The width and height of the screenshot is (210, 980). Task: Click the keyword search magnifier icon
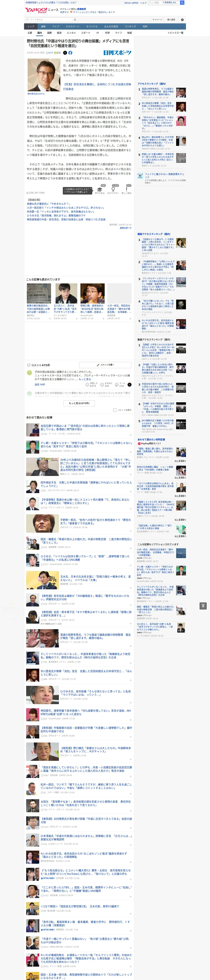75,19
